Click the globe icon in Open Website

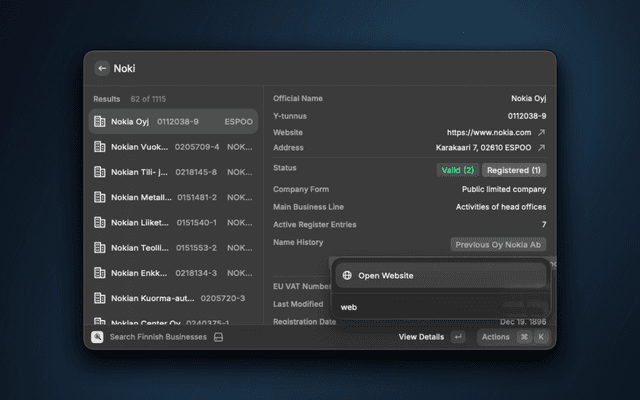347,276
